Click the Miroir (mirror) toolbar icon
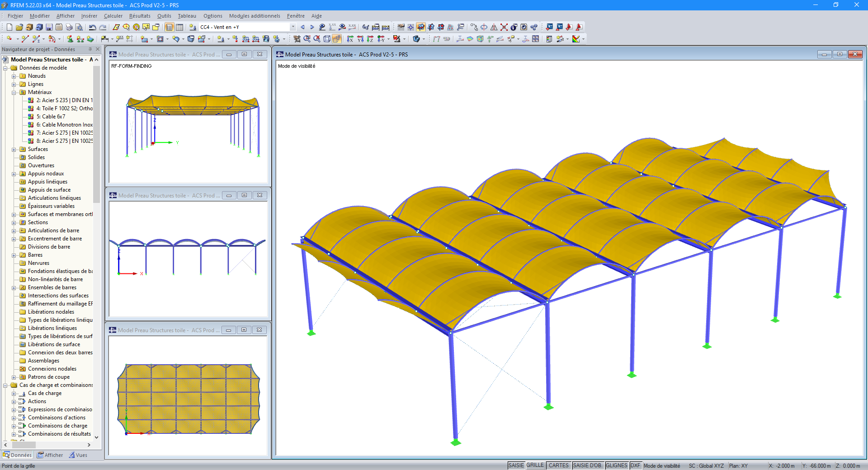The image size is (868, 470). click(494, 27)
